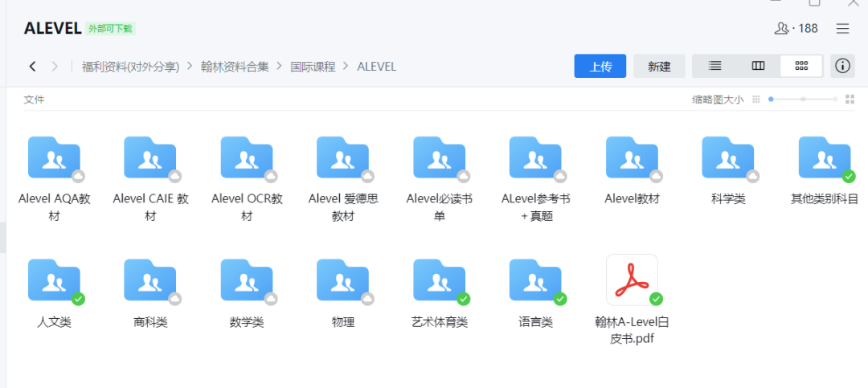View the 188 members icon

(x=781, y=29)
